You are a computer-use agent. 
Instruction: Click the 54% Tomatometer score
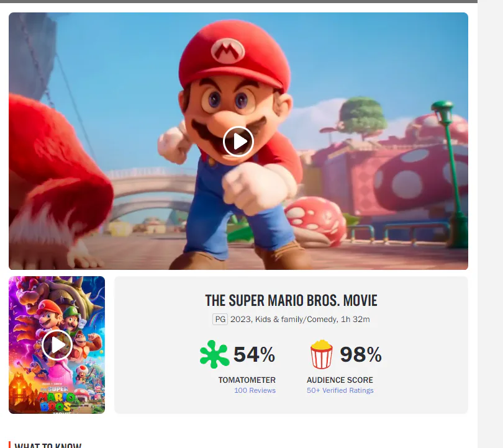click(x=254, y=354)
